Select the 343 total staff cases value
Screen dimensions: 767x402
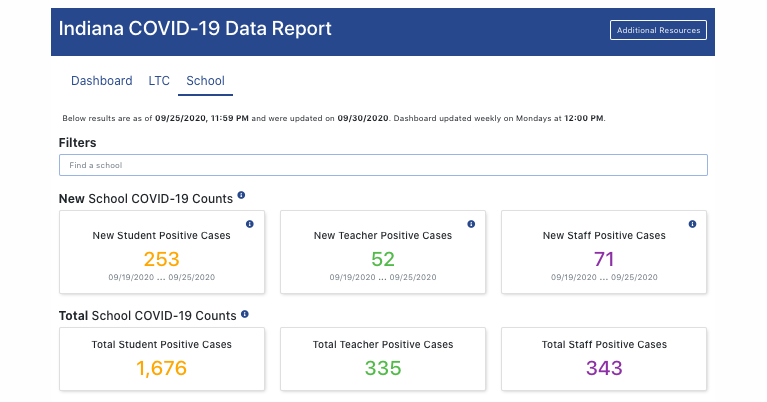[x=604, y=368]
